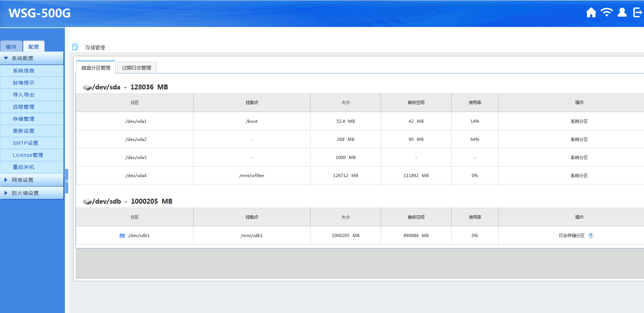The height and width of the screenshot is (313, 644).
Task: Collapse the 系统配置 section
Action: click(x=22, y=58)
